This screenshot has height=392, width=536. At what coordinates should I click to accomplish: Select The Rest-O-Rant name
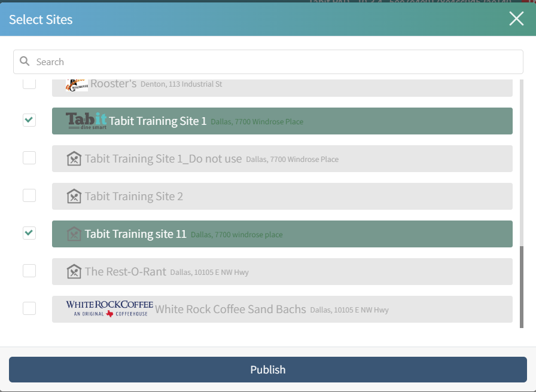[126, 271]
